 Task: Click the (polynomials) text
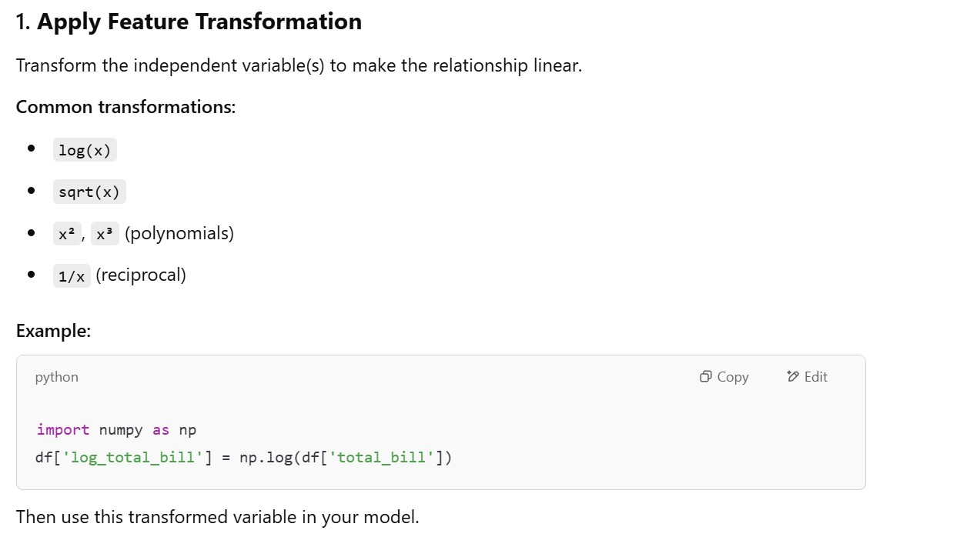pyautogui.click(x=179, y=233)
